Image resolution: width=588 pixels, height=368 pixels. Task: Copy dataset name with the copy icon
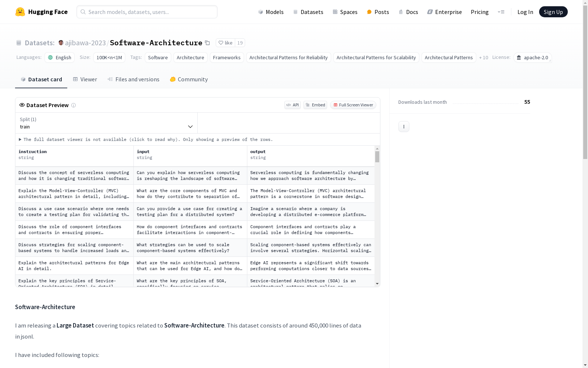(207, 43)
